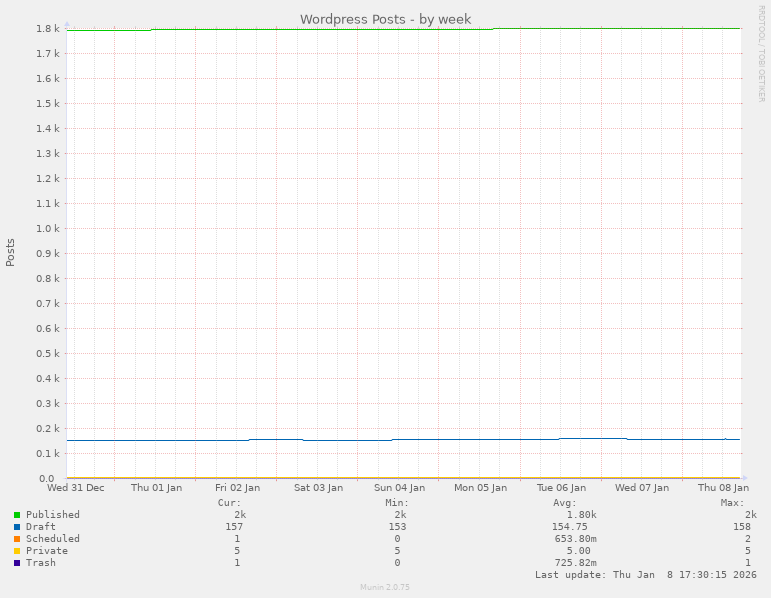The height and width of the screenshot is (598, 771).
Task: Click the 'Wed 07 Jan' x-axis label
Action: pyautogui.click(x=642, y=488)
